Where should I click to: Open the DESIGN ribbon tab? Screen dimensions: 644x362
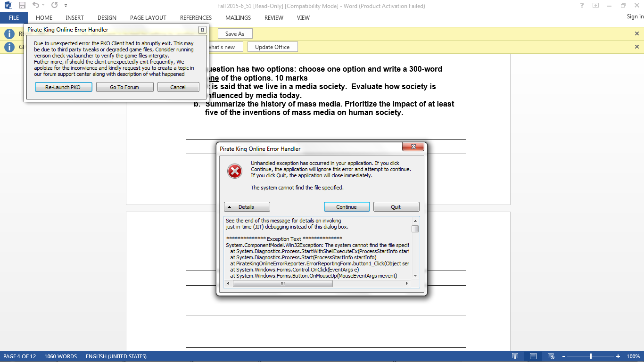coord(107,18)
